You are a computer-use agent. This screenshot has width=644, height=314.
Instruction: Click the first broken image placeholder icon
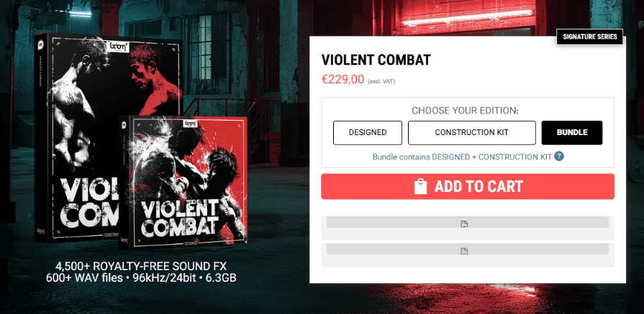(x=464, y=224)
